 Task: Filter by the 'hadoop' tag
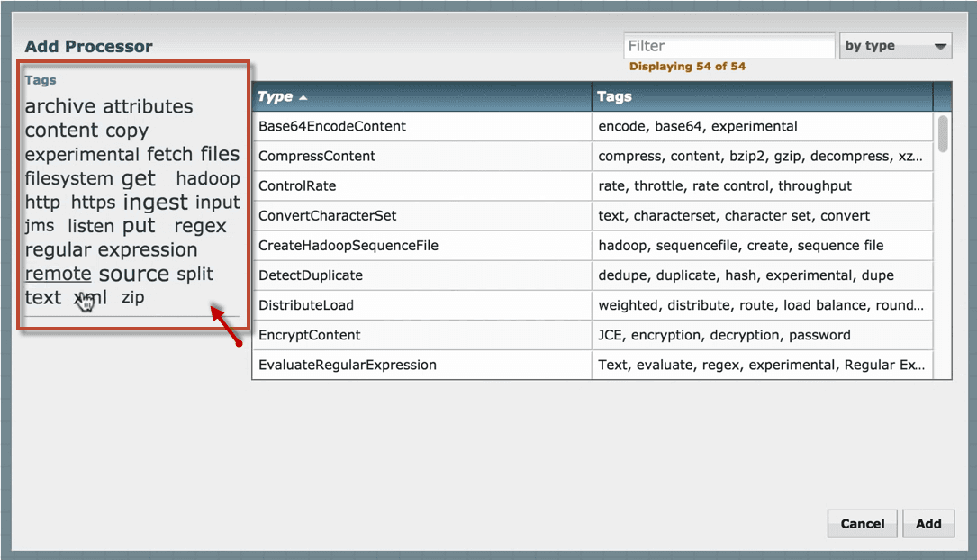(x=208, y=178)
